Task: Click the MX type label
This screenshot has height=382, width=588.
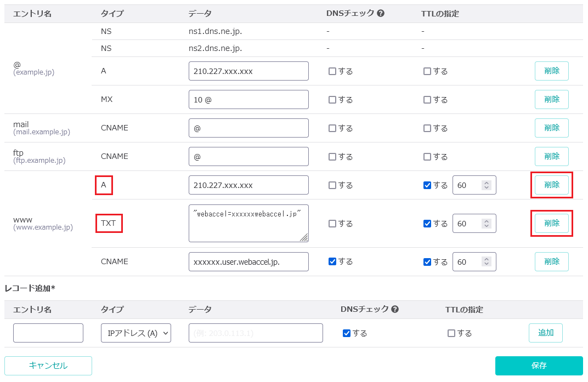Action: 106,99
